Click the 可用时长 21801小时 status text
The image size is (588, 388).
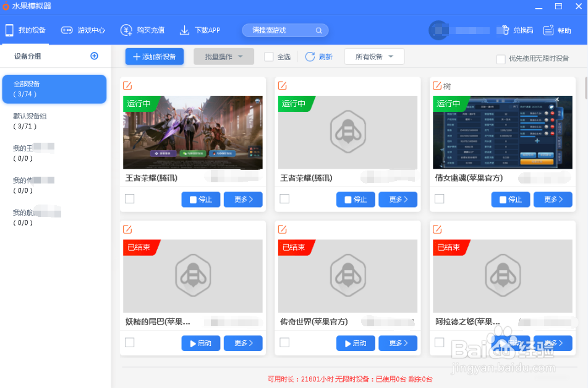300,379
